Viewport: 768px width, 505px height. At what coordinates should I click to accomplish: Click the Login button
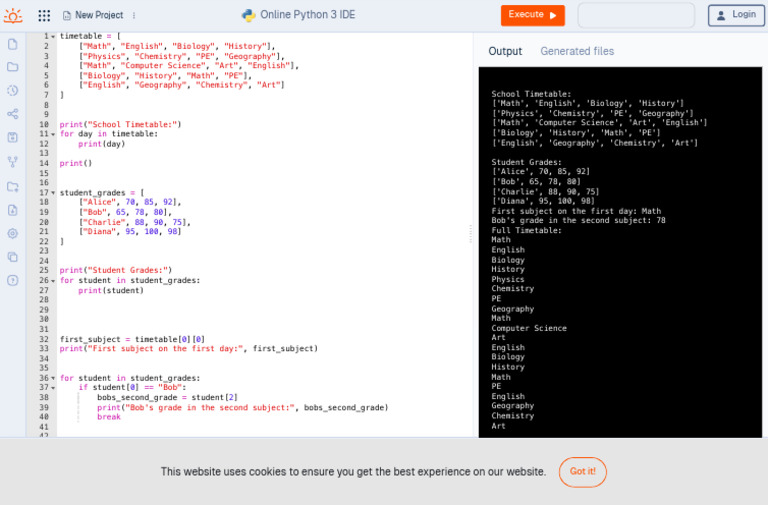736,15
